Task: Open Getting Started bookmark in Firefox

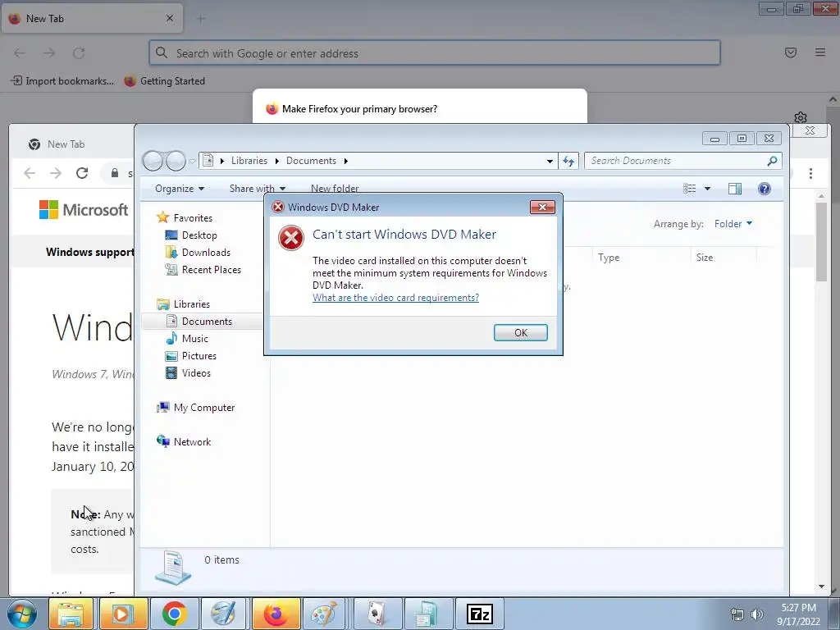Action: coord(164,81)
